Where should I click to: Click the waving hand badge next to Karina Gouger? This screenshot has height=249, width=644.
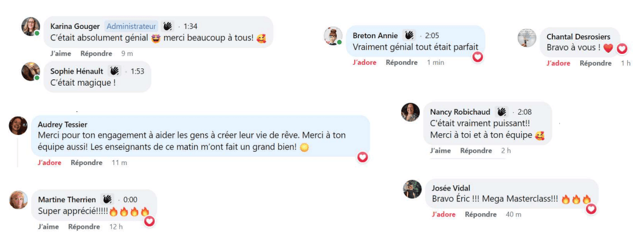168,26
